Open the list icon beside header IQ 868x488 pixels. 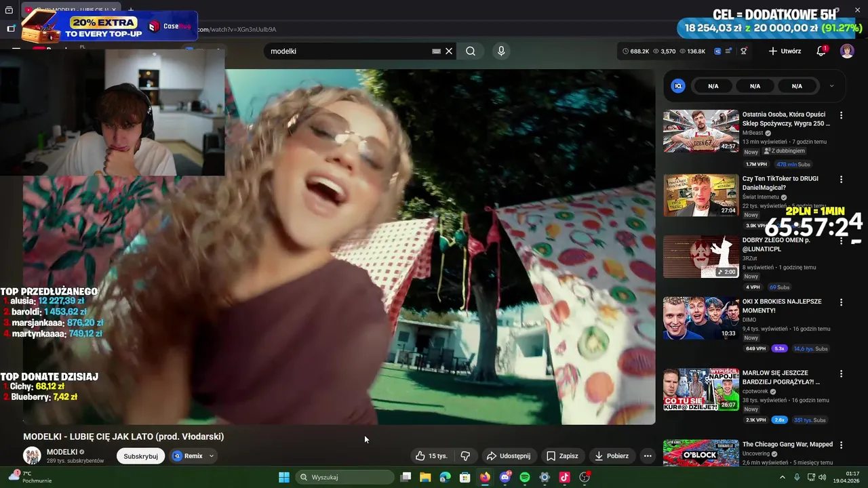click(x=728, y=51)
